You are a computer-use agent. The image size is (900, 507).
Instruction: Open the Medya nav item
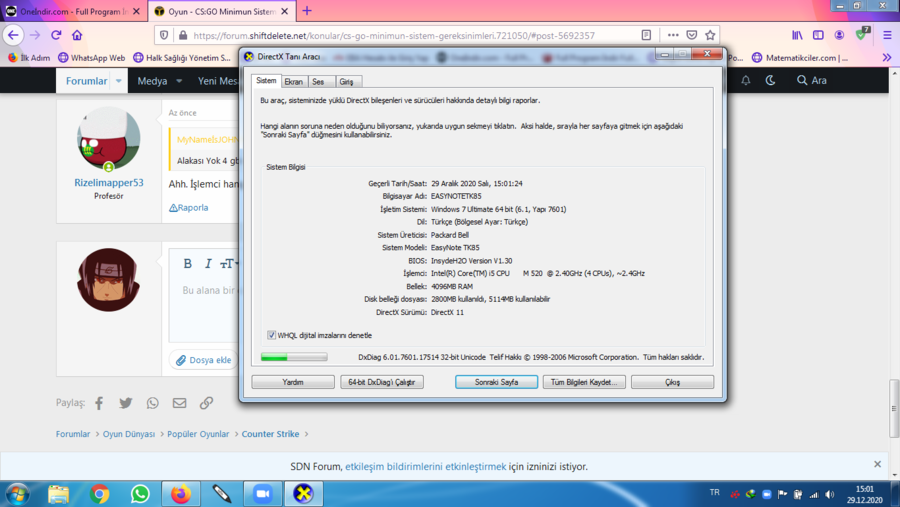pyautogui.click(x=152, y=81)
